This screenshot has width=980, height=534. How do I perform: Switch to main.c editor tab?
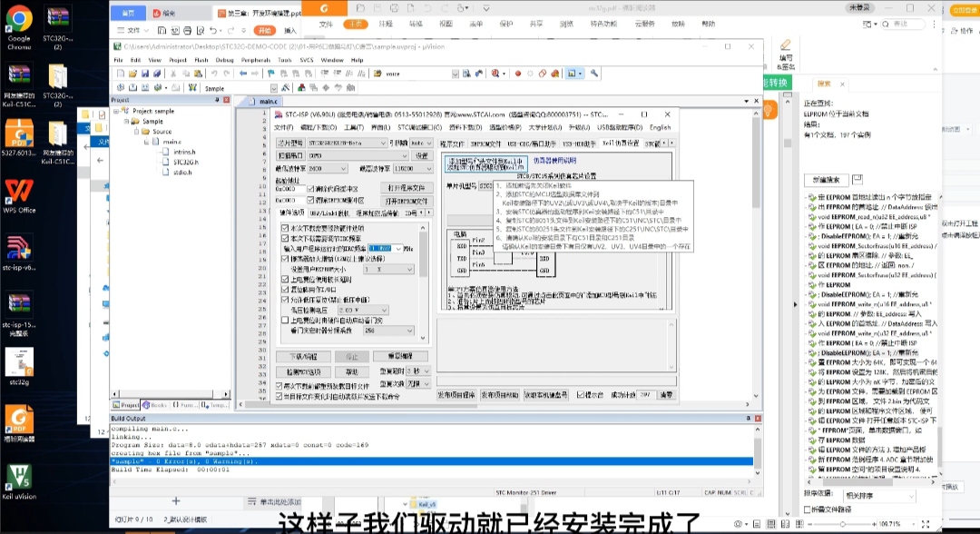[267, 102]
